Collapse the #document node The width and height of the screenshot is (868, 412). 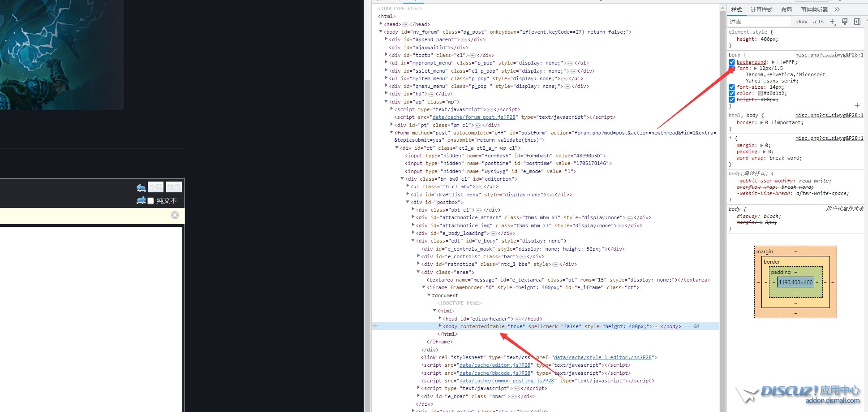pyautogui.click(x=429, y=295)
